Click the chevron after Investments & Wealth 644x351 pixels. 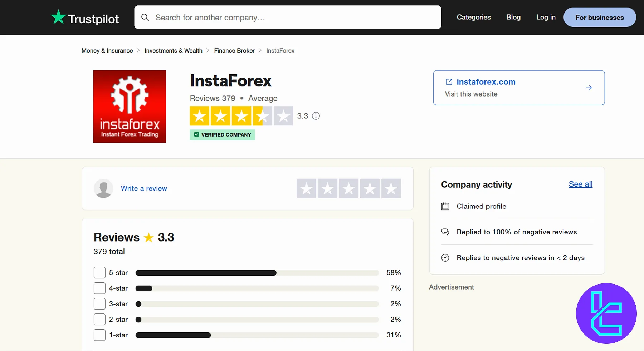click(x=208, y=50)
